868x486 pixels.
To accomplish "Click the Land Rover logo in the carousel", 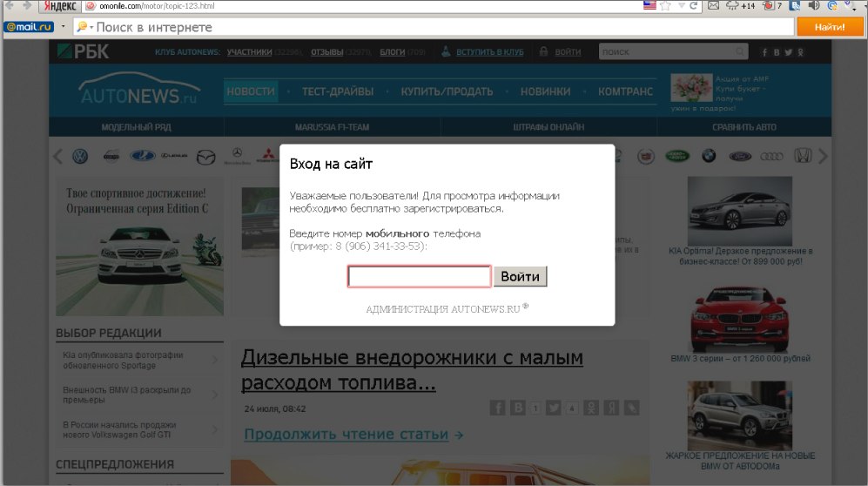I will 677,156.
